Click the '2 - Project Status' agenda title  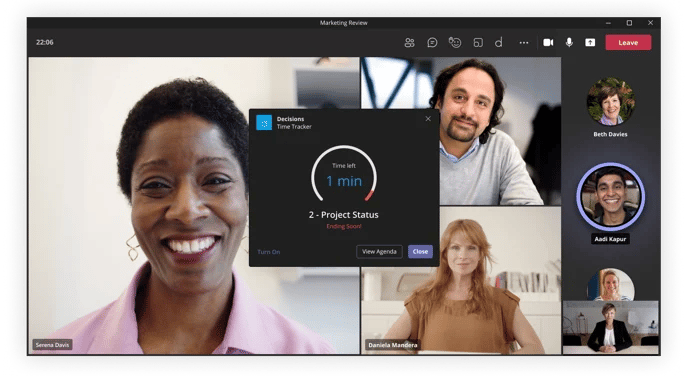pyautogui.click(x=344, y=215)
